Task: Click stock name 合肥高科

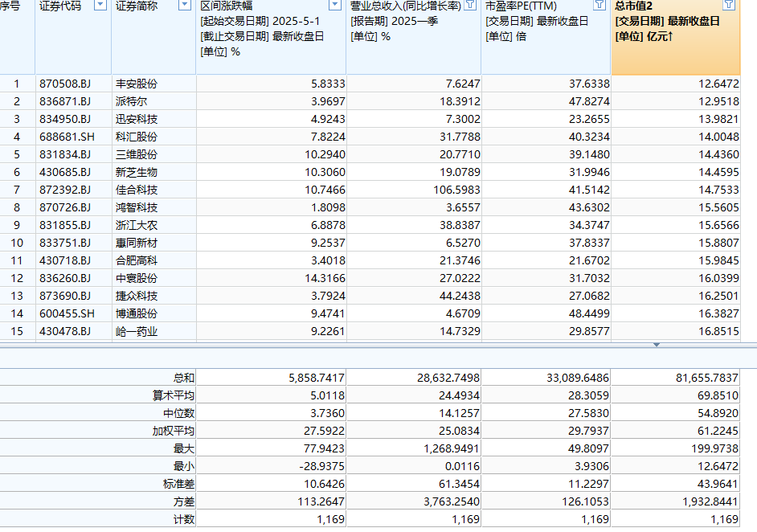Action: pyautogui.click(x=136, y=260)
